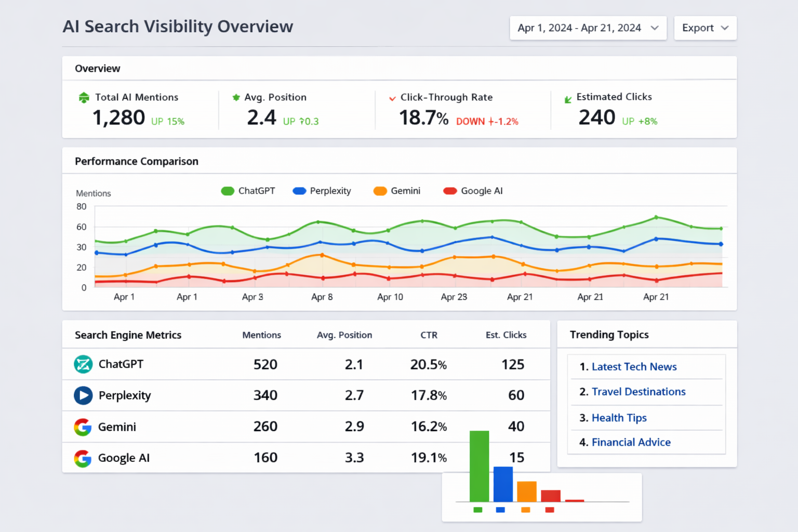Click the blue bar in bar chart
This screenshot has width=798, height=532.
[503, 484]
